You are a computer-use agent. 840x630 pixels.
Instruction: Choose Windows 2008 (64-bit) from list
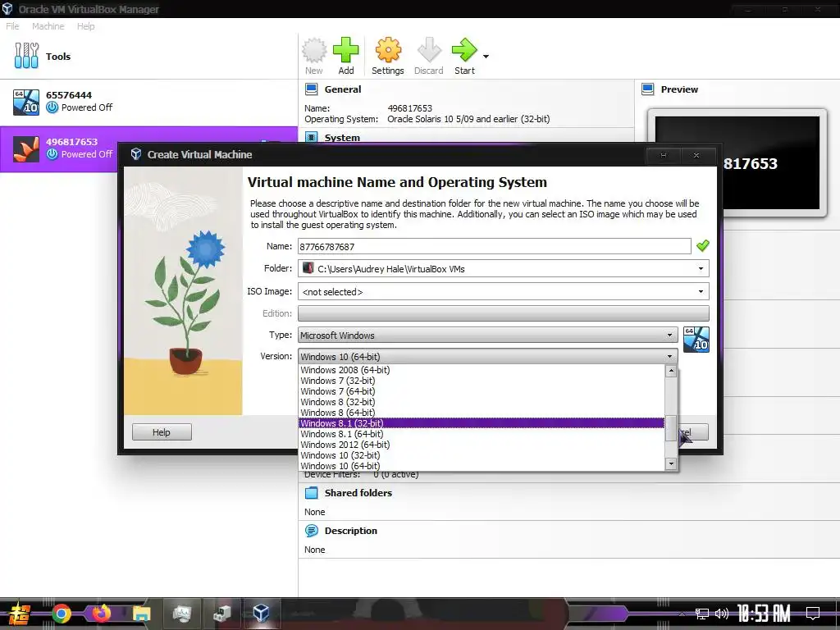coord(481,370)
